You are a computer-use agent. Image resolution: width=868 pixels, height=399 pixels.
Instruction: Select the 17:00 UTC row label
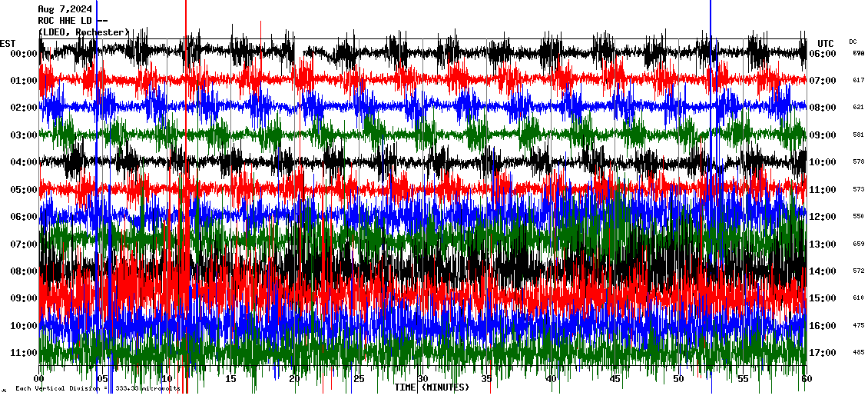click(x=822, y=353)
